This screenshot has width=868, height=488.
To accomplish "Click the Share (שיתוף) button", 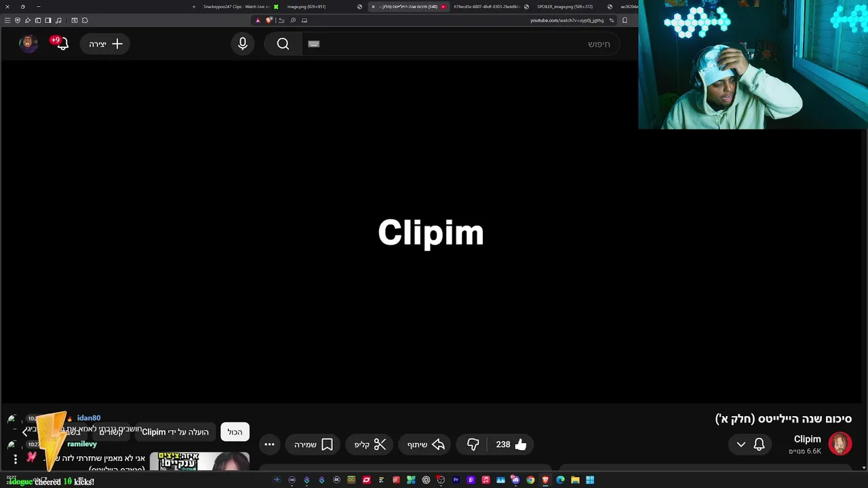I will [425, 445].
